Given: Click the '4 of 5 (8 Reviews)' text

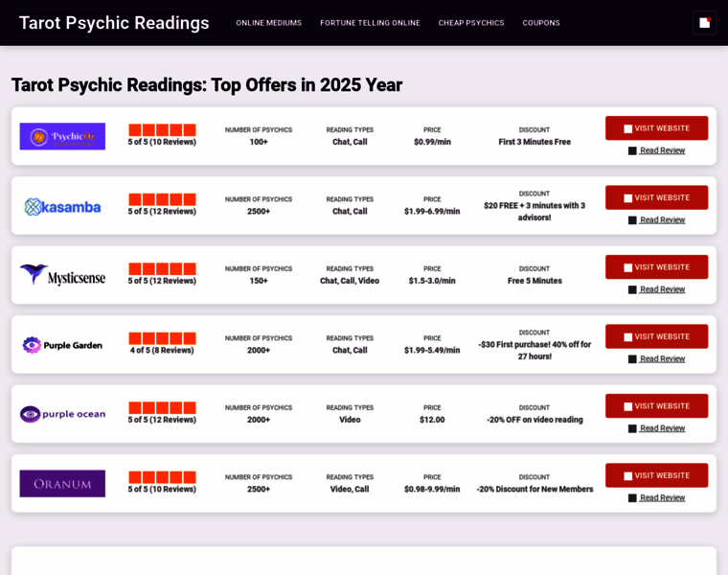Looking at the screenshot, I should point(162,350).
